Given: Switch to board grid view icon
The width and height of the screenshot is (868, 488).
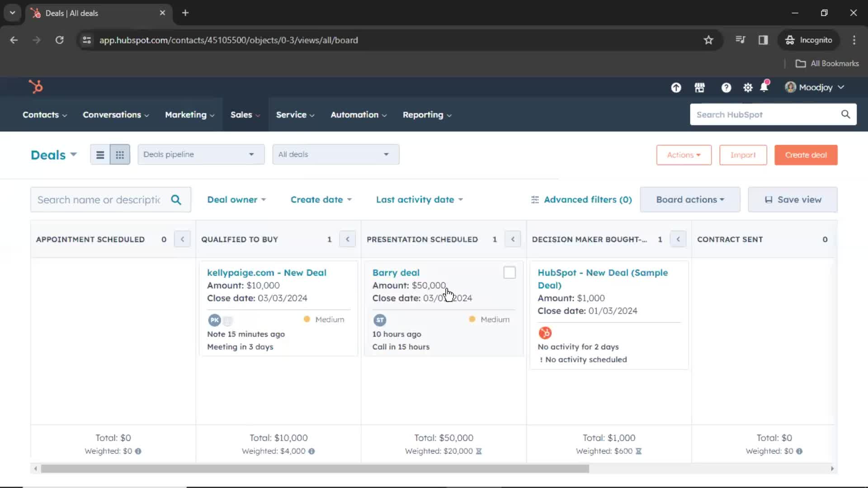Looking at the screenshot, I should [120, 155].
